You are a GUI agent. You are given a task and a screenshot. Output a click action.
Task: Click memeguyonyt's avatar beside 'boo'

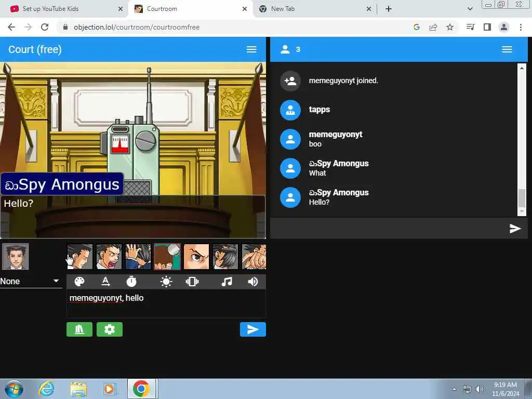coord(290,139)
